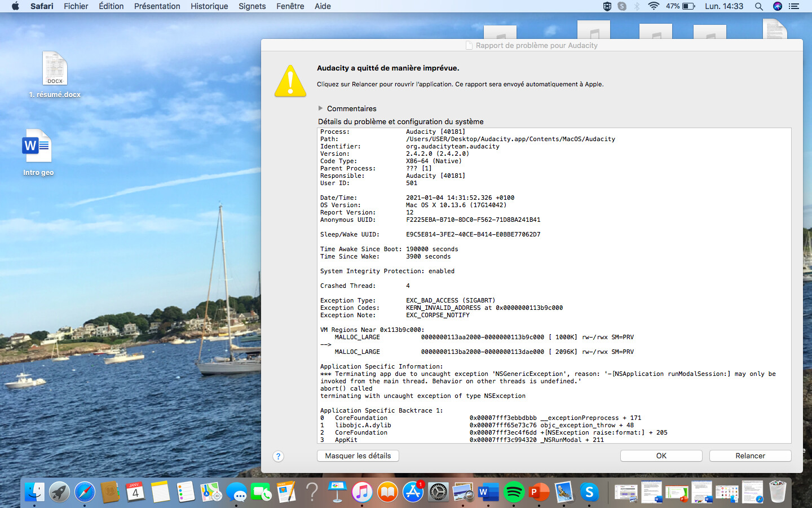Image resolution: width=812 pixels, height=508 pixels.
Task: Open Siri from the menu bar
Action: [778, 6]
